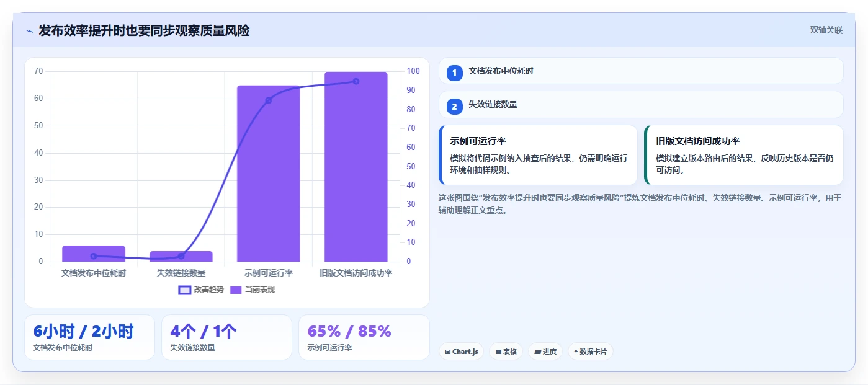Click the card title 发布效率提升时也要同步观察质量风险
This screenshot has height=385, width=868.
point(144,31)
